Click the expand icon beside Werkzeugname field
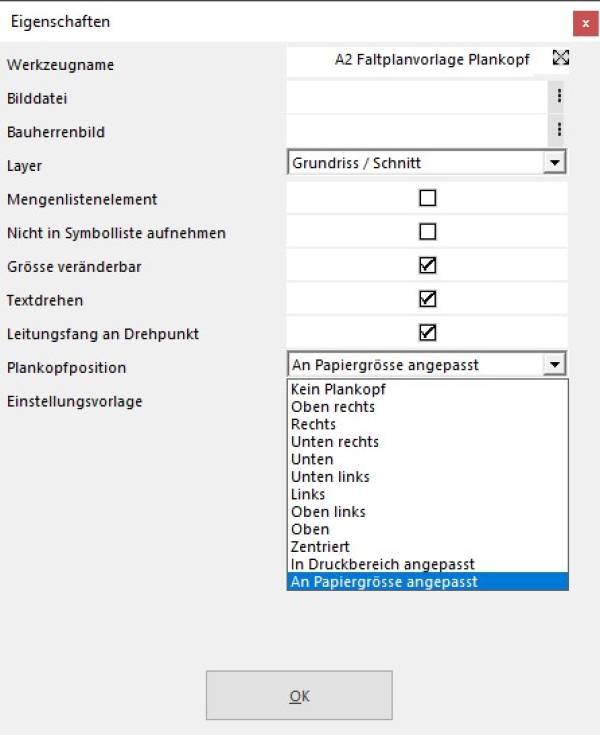 (561, 58)
